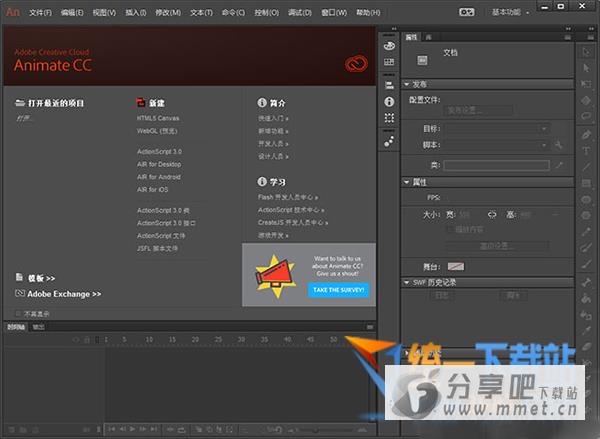Collapse the SWF 历史记录 section

tap(407, 282)
